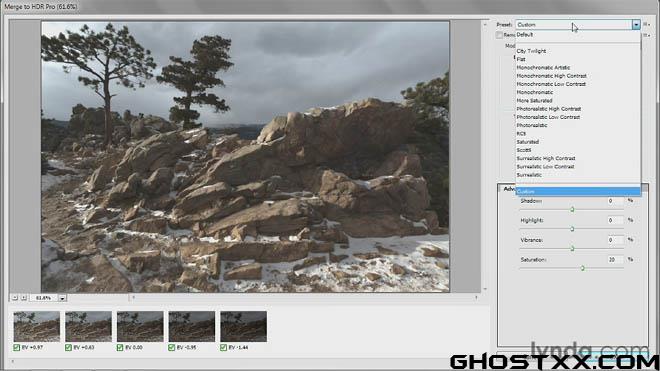Click the Vibrance slider handle
Image resolution: width=660 pixels, height=371 pixels.
572,248
